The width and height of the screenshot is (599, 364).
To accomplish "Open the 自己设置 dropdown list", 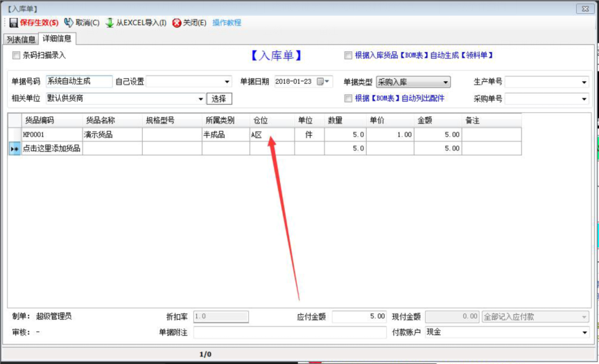I will pyautogui.click(x=227, y=82).
